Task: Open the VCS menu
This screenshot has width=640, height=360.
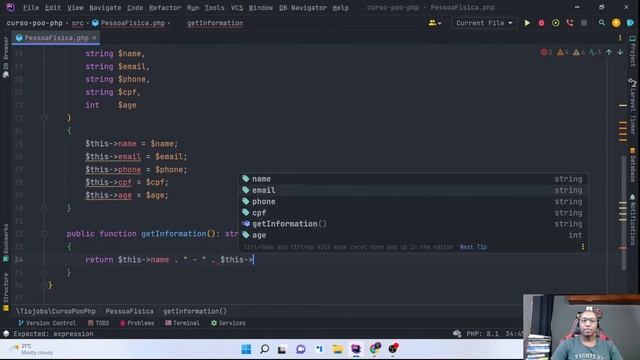Action: (237, 7)
